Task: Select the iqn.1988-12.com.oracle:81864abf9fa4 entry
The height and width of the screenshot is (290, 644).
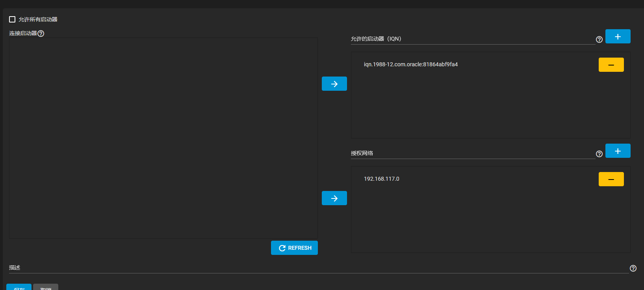Action: [411, 64]
